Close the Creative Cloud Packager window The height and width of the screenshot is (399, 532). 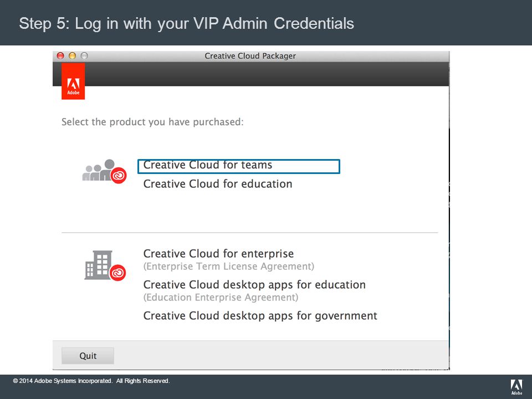pyautogui.click(x=61, y=55)
